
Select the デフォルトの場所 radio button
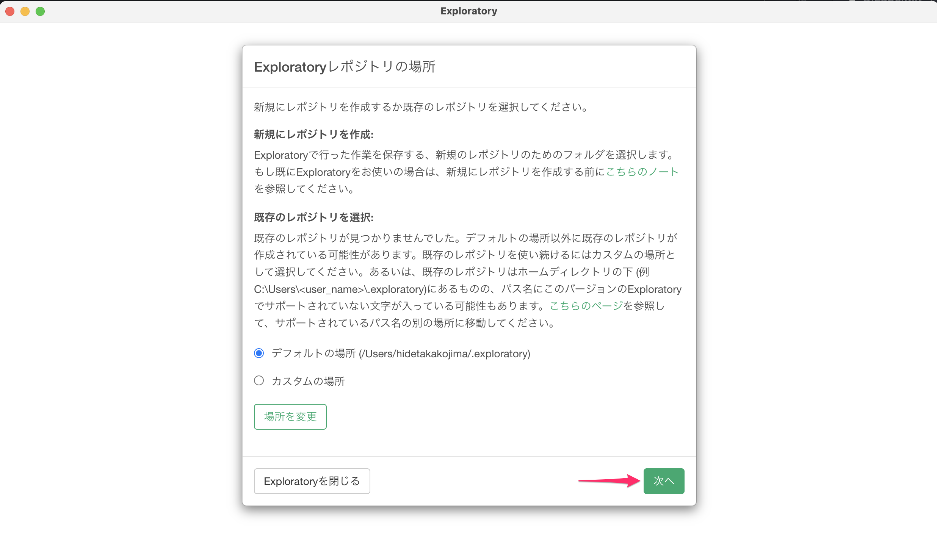pos(259,354)
